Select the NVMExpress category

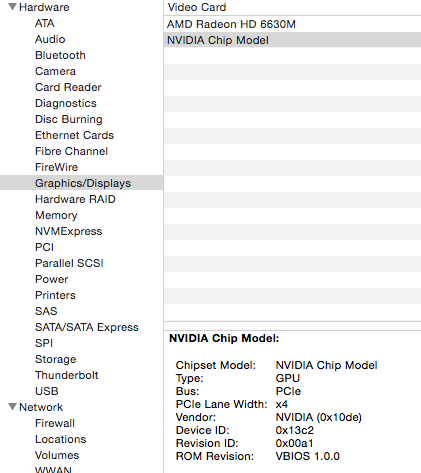point(69,231)
